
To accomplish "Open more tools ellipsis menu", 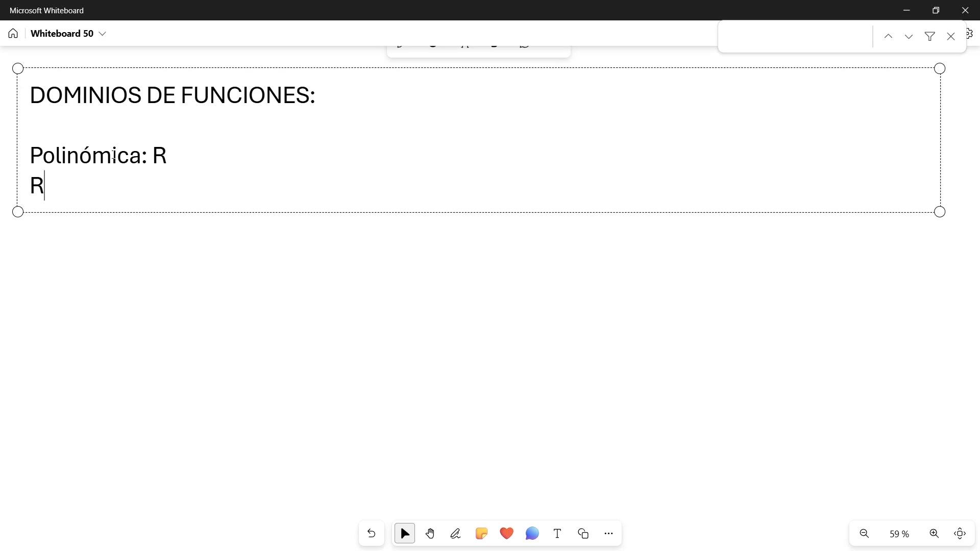I will (608, 534).
